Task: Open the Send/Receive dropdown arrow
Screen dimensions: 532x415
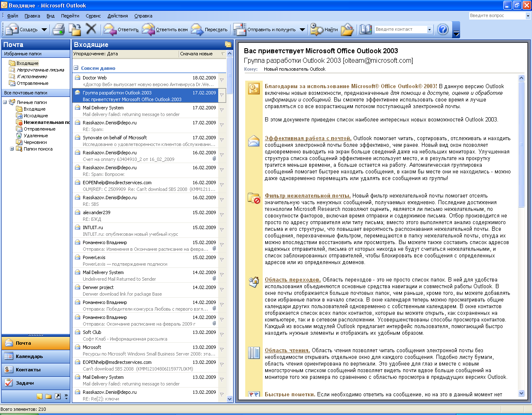Action: (302, 30)
